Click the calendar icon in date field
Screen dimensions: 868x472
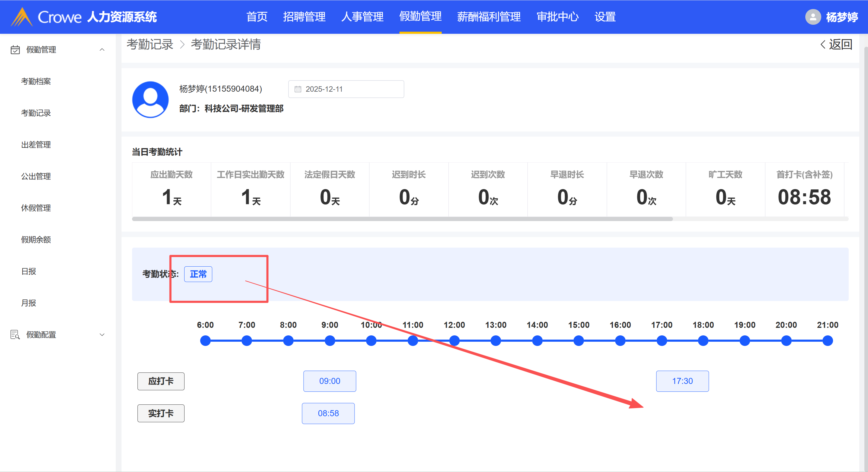pyautogui.click(x=298, y=89)
